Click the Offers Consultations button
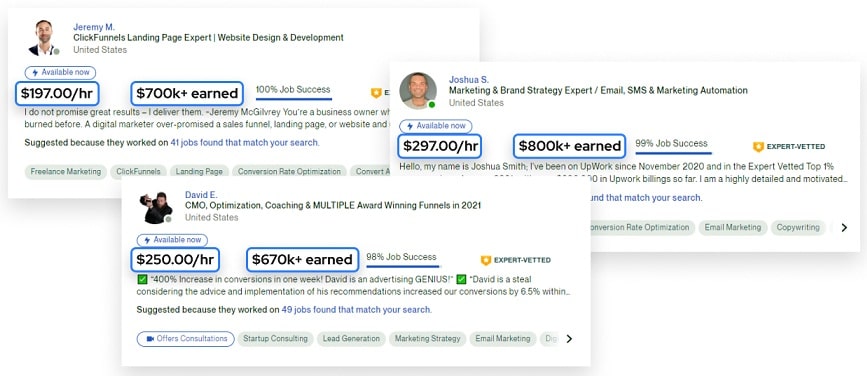 (186, 338)
